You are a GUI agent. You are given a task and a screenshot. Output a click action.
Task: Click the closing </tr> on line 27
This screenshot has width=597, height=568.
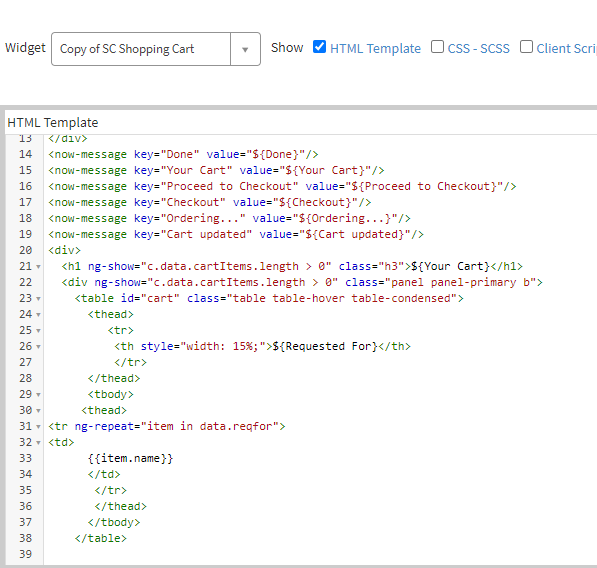coord(130,362)
